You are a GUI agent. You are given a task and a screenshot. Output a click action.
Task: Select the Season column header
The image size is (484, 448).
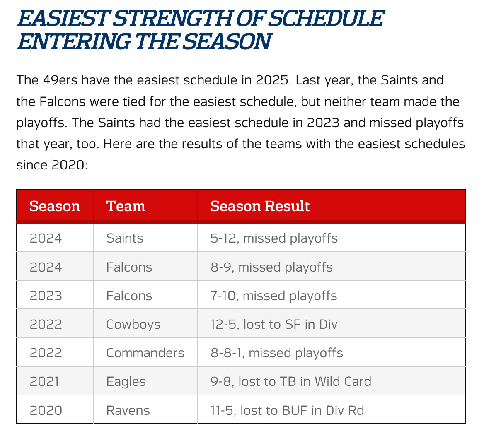pyautogui.click(x=55, y=206)
